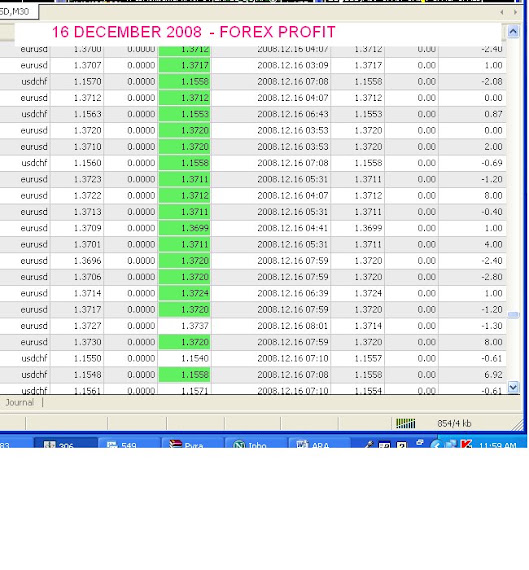Click the '854/4 kb' traffic status entry

point(454,424)
